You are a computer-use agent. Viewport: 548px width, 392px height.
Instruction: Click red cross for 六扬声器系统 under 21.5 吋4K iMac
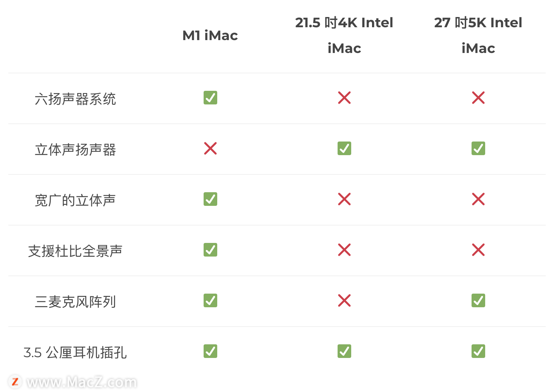coord(344,98)
